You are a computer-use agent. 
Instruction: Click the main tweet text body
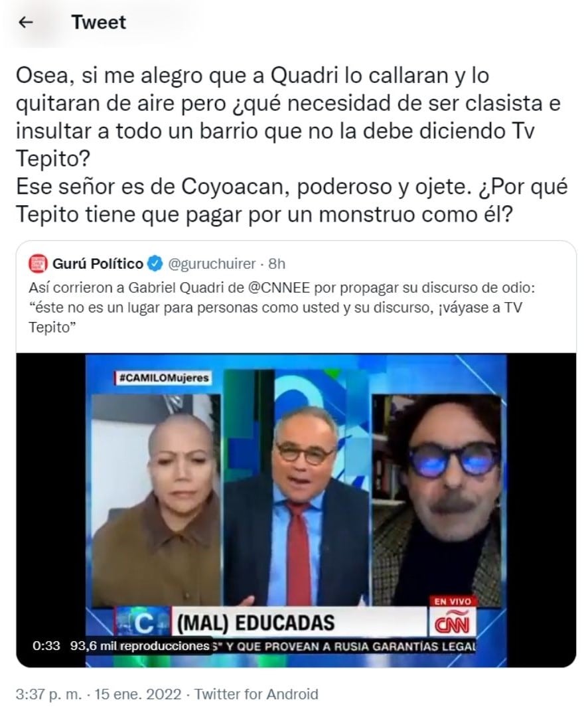pyautogui.click(x=291, y=145)
